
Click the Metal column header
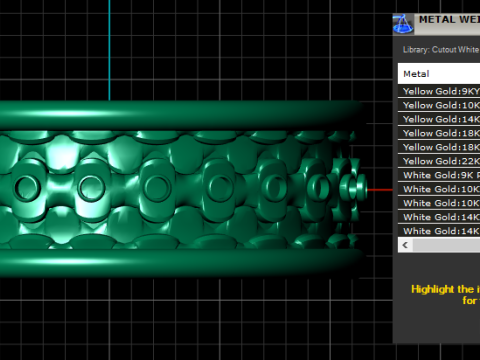pos(439,74)
